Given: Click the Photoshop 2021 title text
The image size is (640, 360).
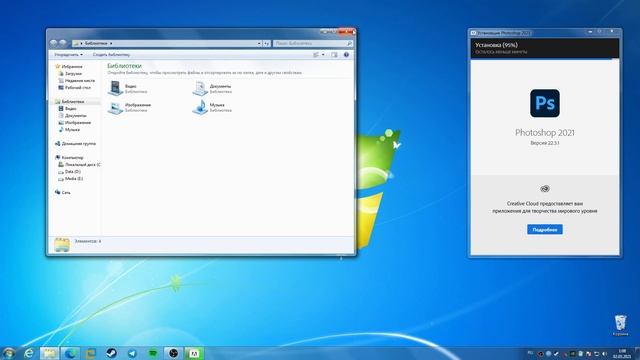Looking at the screenshot, I should (x=544, y=133).
